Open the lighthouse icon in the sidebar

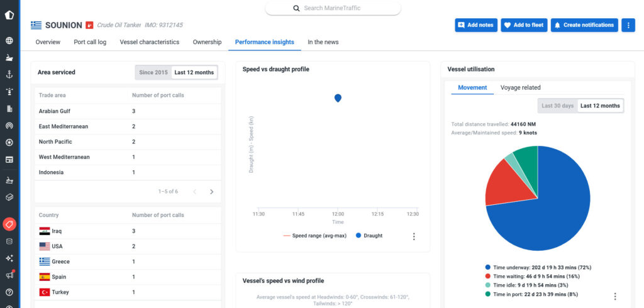tap(9, 92)
